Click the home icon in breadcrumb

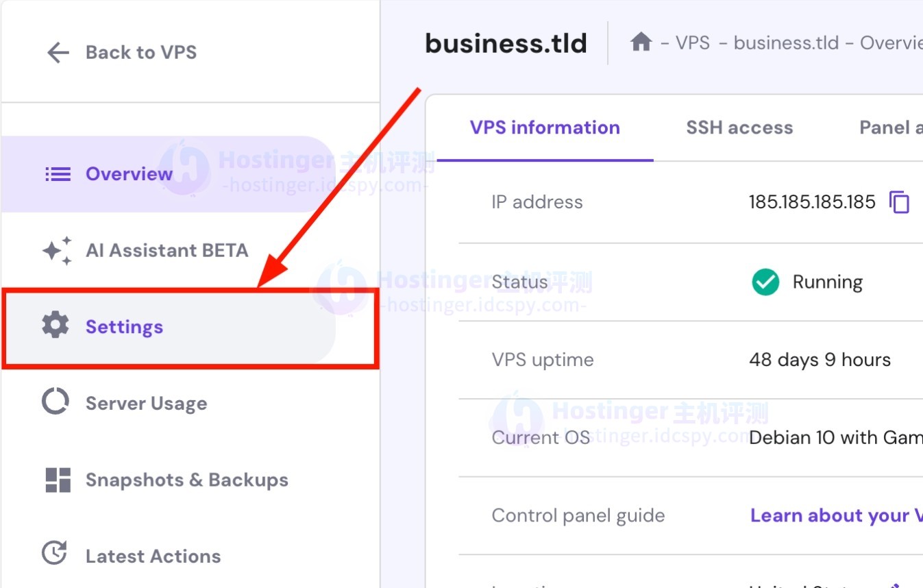pyautogui.click(x=641, y=42)
